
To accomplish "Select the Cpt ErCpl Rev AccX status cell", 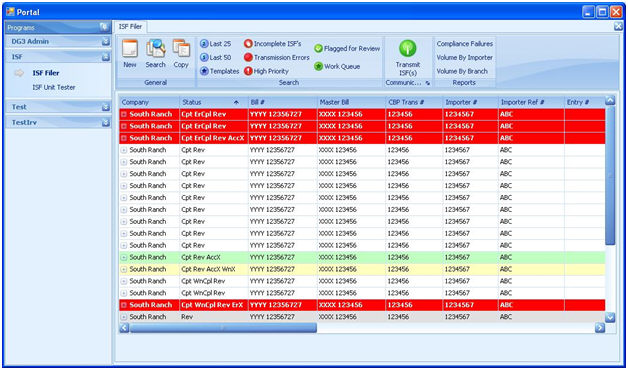I will pos(214,138).
